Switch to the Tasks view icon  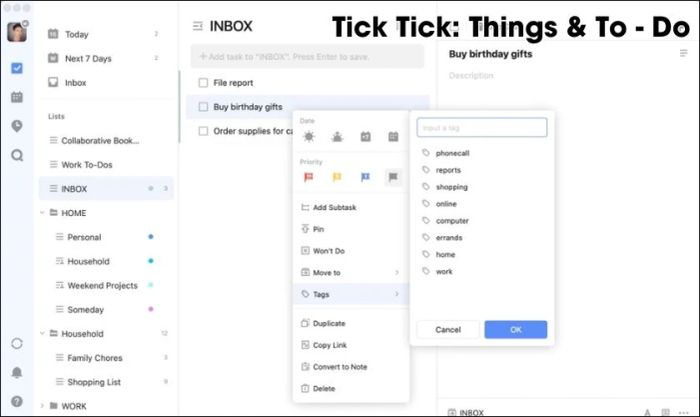(17, 68)
